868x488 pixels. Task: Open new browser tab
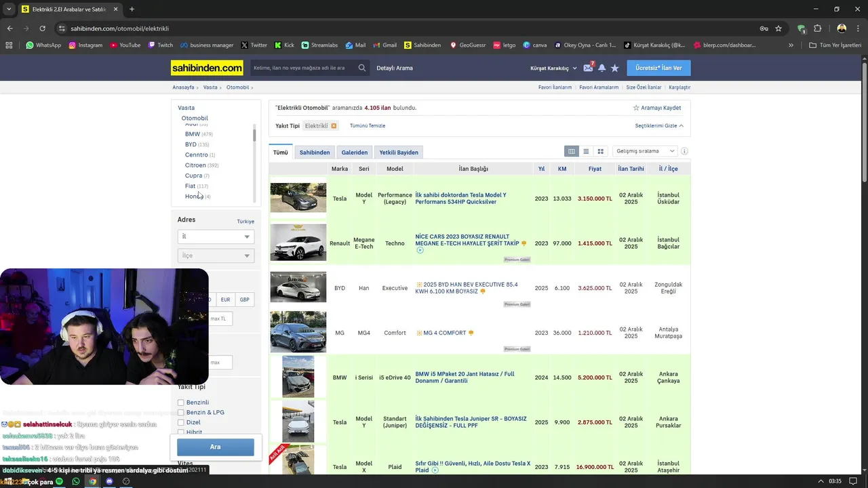(x=132, y=9)
